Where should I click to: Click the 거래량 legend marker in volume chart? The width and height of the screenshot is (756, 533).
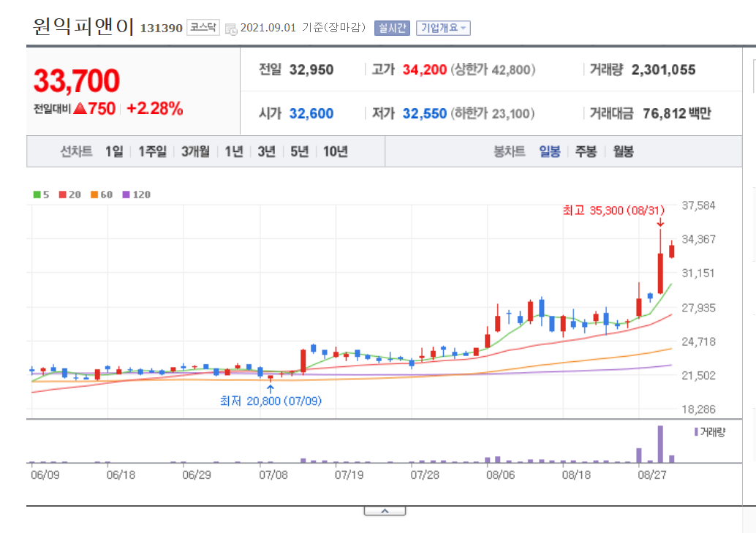(x=696, y=432)
